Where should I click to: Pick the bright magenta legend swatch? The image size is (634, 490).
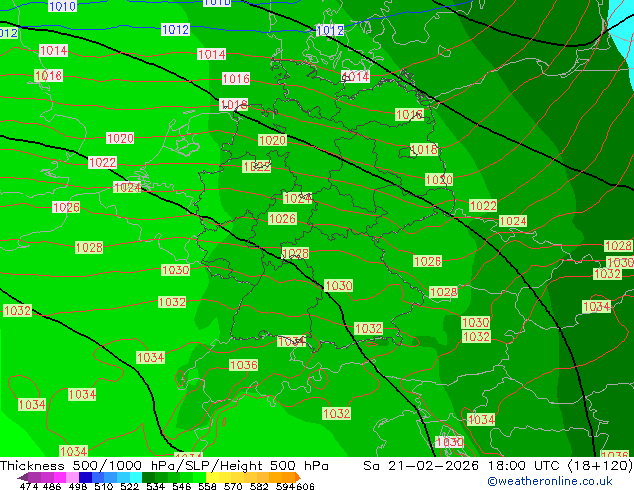click(60, 477)
